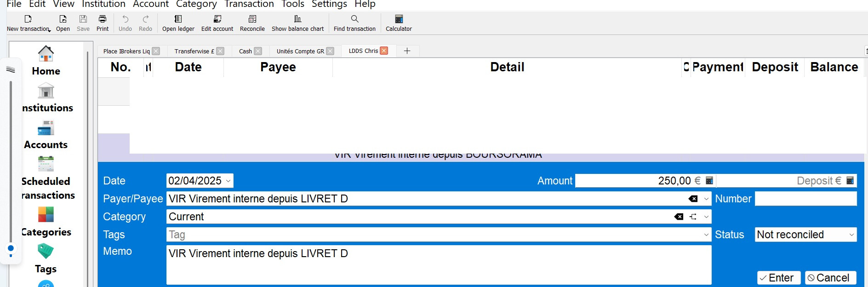Click Show balance chart icon
The width and height of the screenshot is (868, 287).
click(297, 19)
